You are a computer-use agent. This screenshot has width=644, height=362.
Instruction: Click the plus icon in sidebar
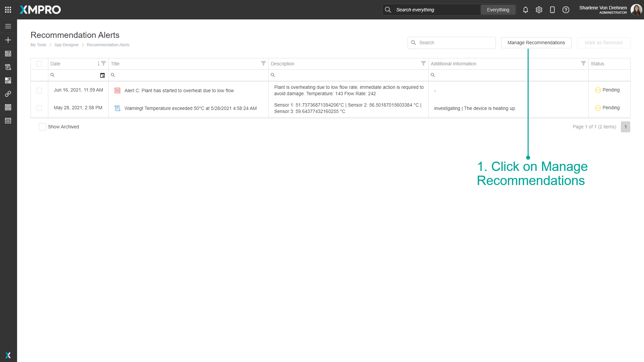[8, 40]
